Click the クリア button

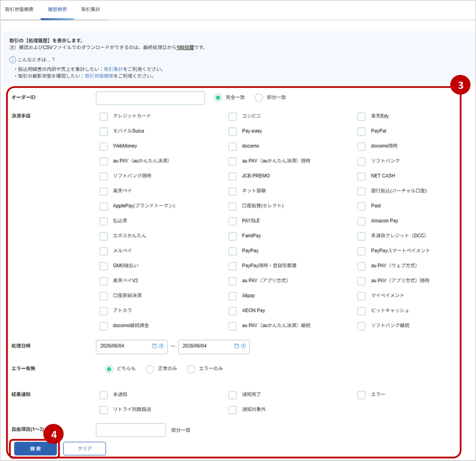(x=85, y=449)
